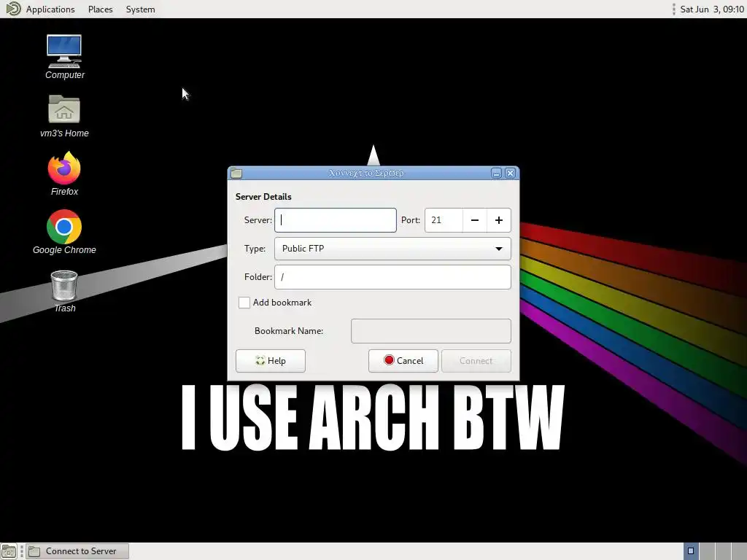Open the Applications menu
The width and height of the screenshot is (747, 560).
click(x=50, y=9)
